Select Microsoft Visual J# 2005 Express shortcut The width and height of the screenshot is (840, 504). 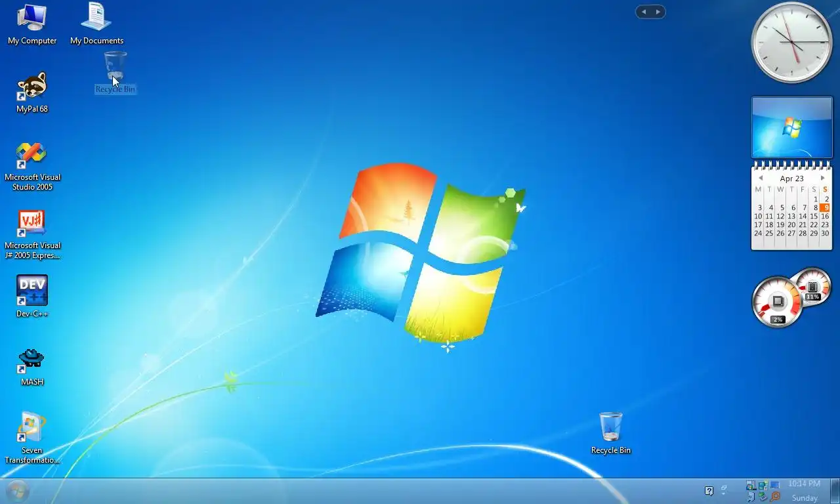32,234
